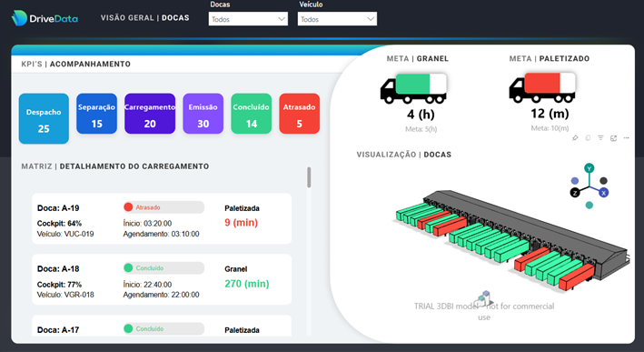The image size is (644, 352).
Task: Click the red truck at the warehouse's right end
Action: point(576,277)
